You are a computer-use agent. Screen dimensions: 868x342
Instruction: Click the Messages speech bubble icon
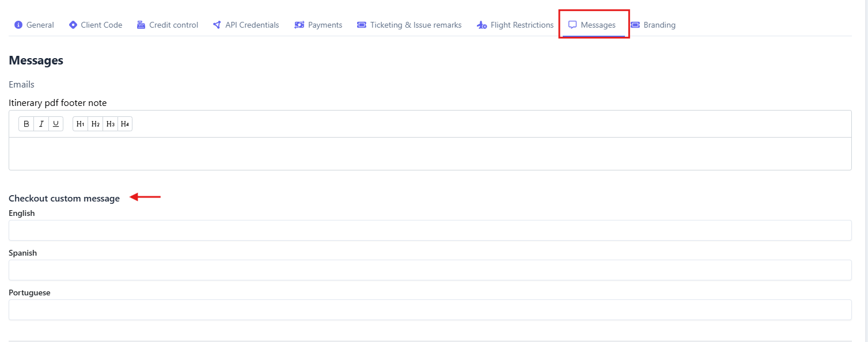[573, 25]
